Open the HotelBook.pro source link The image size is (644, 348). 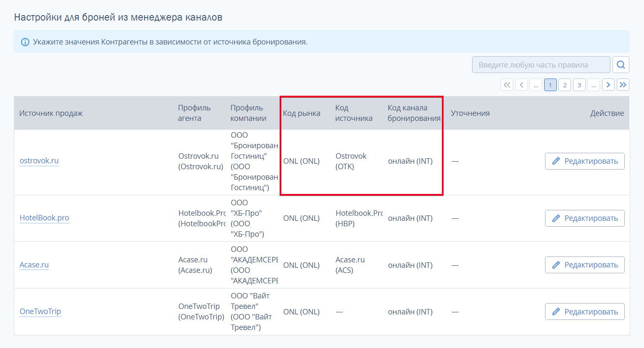[x=44, y=218]
